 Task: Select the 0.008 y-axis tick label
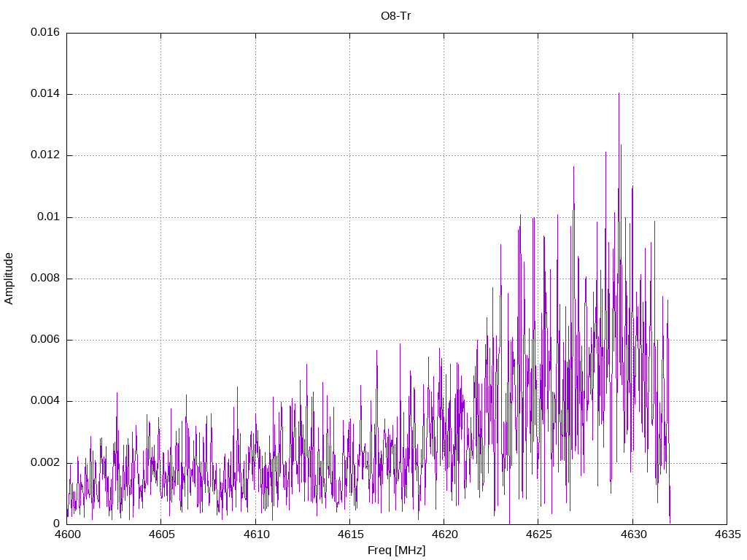point(45,279)
